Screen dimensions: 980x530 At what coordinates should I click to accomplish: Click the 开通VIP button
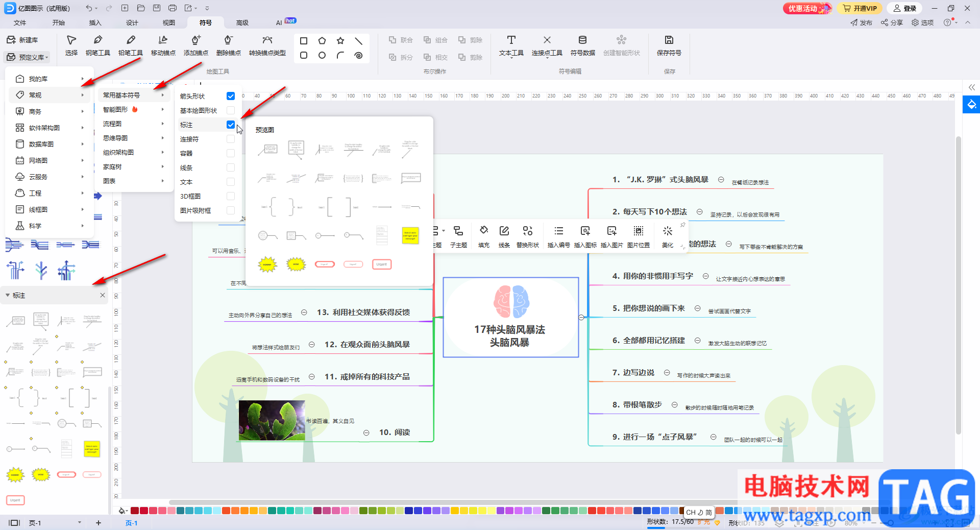point(860,8)
